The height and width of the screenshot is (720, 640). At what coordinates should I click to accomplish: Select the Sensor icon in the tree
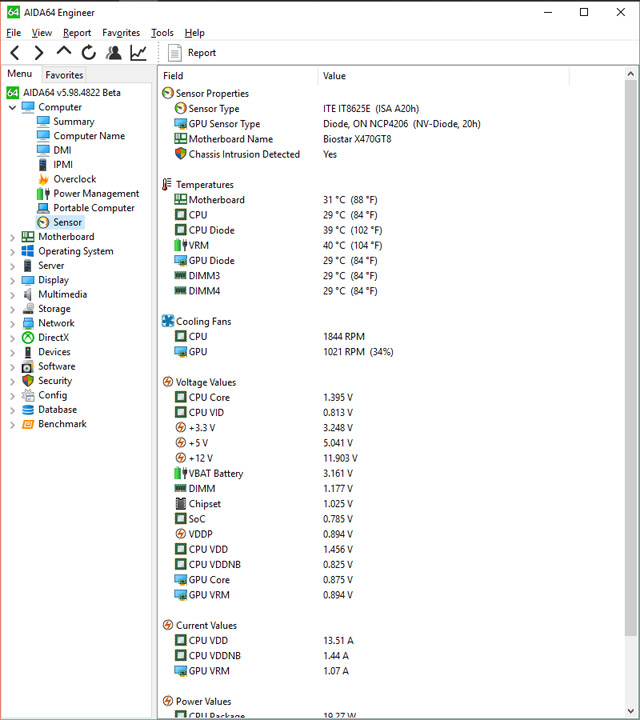pos(43,222)
